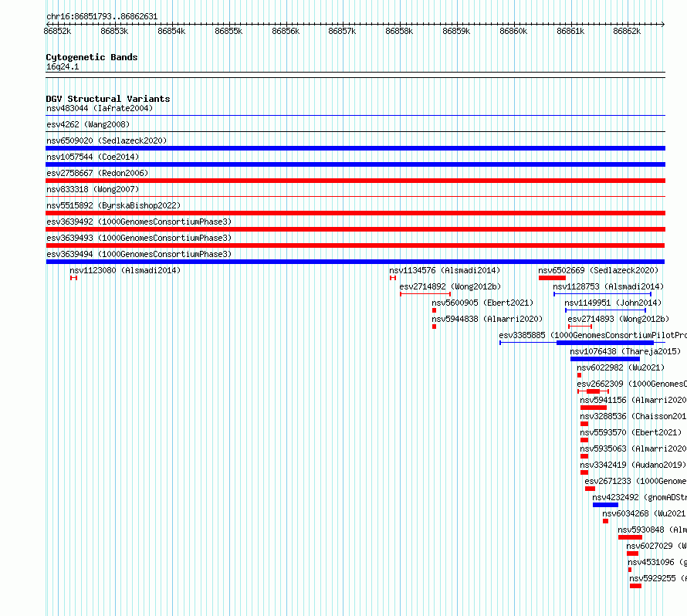
Task: Click the blue bar of nsv6509020
Action: 355,148
